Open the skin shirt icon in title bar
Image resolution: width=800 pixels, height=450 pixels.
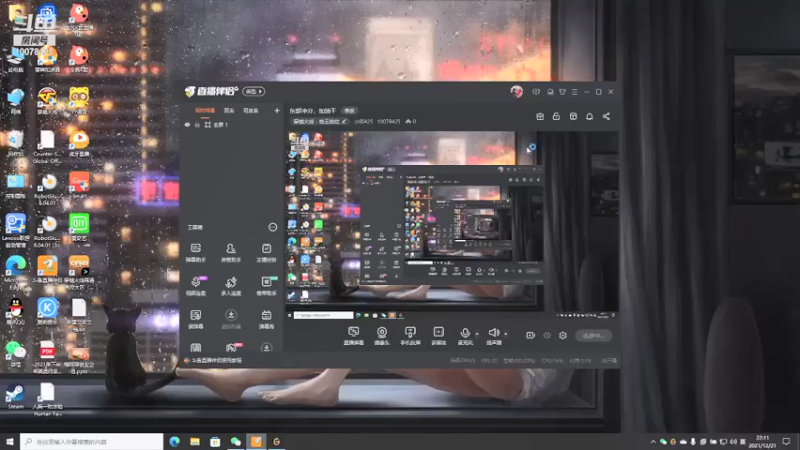[562, 92]
